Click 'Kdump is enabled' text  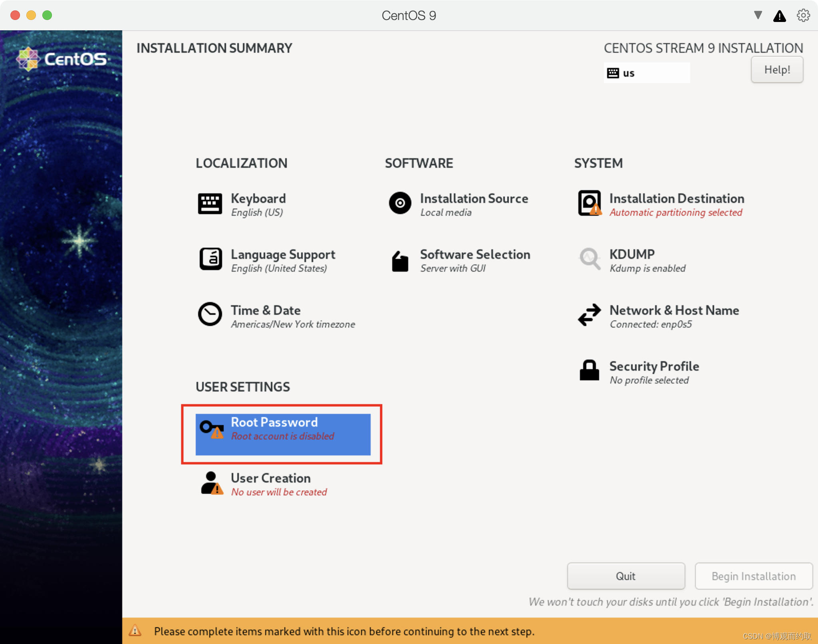[647, 268]
